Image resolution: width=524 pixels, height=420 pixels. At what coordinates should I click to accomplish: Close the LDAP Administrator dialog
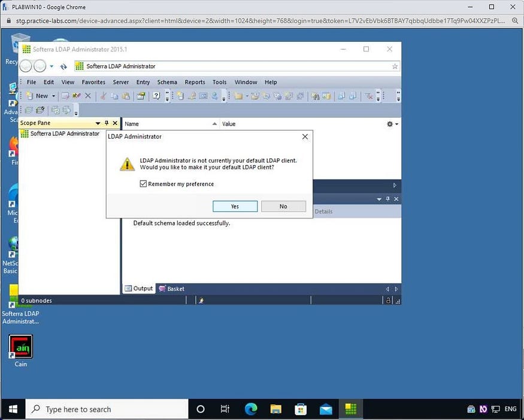[x=305, y=136]
